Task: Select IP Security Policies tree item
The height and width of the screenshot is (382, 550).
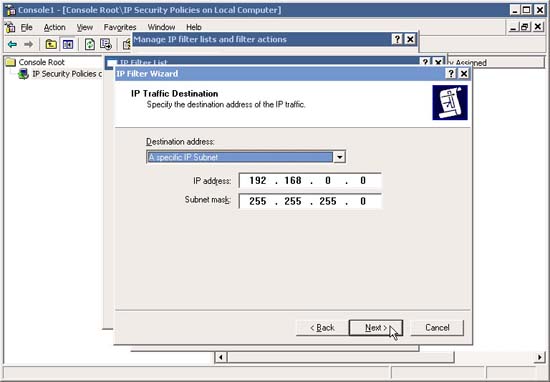Action: coord(67,74)
